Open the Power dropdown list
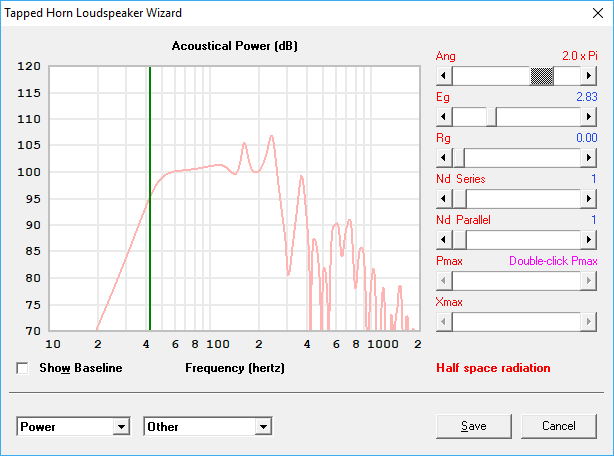 click(121, 426)
